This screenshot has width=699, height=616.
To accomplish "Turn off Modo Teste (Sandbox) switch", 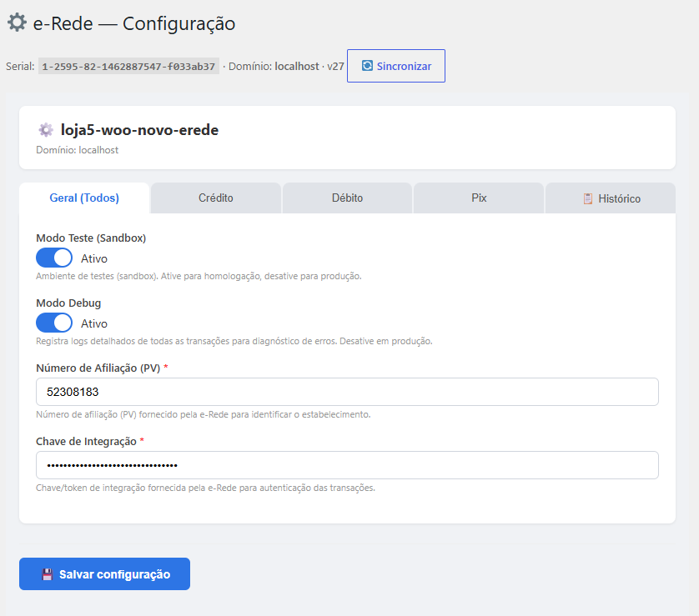I will pyautogui.click(x=54, y=258).
